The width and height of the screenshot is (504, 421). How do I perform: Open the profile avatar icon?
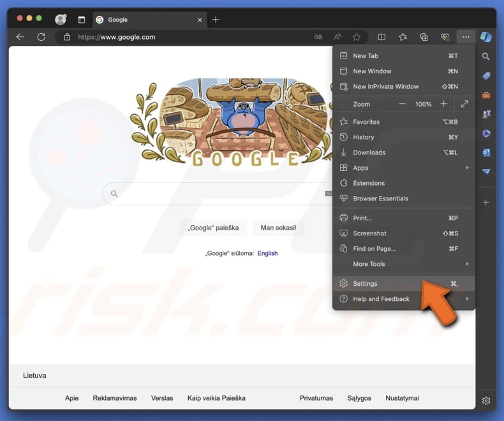click(x=60, y=20)
